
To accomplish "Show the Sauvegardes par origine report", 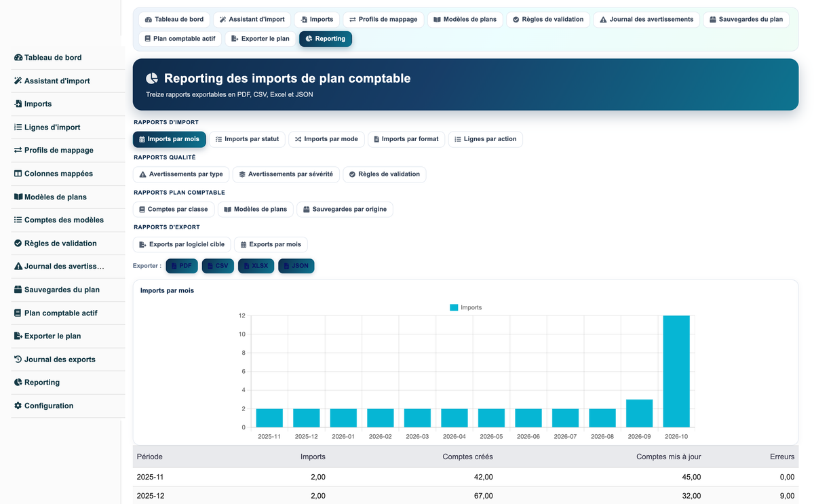I will pyautogui.click(x=345, y=209).
